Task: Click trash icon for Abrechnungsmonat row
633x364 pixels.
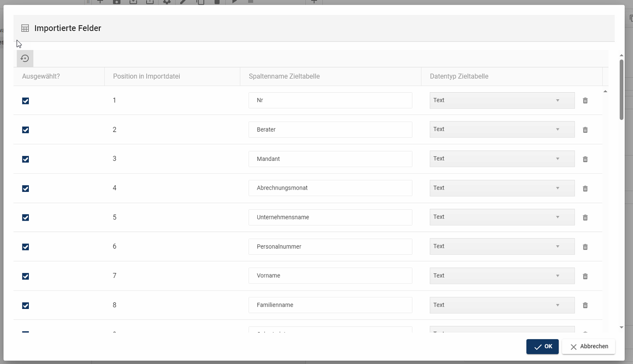Action: (x=585, y=188)
